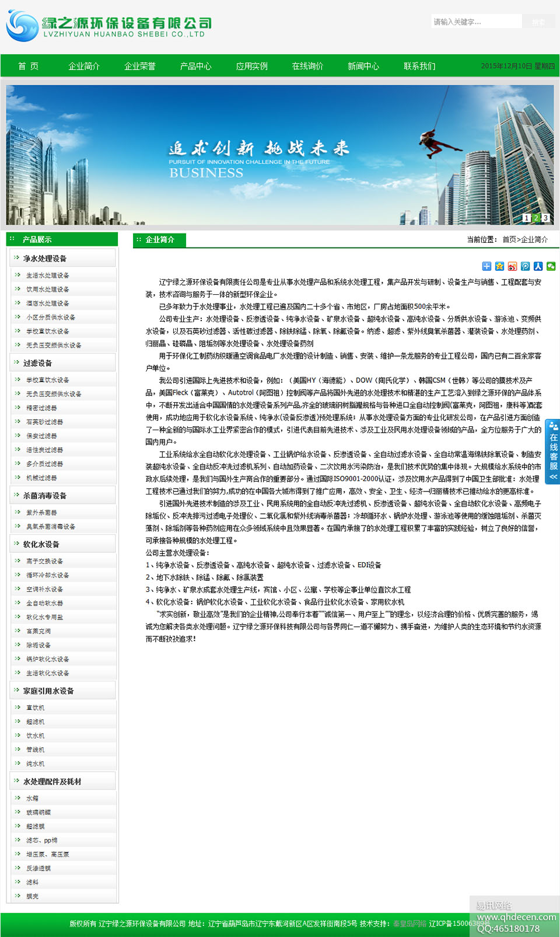The width and height of the screenshot is (560, 937).
Task: Share to Sina Weibo icon
Action: 512,266
